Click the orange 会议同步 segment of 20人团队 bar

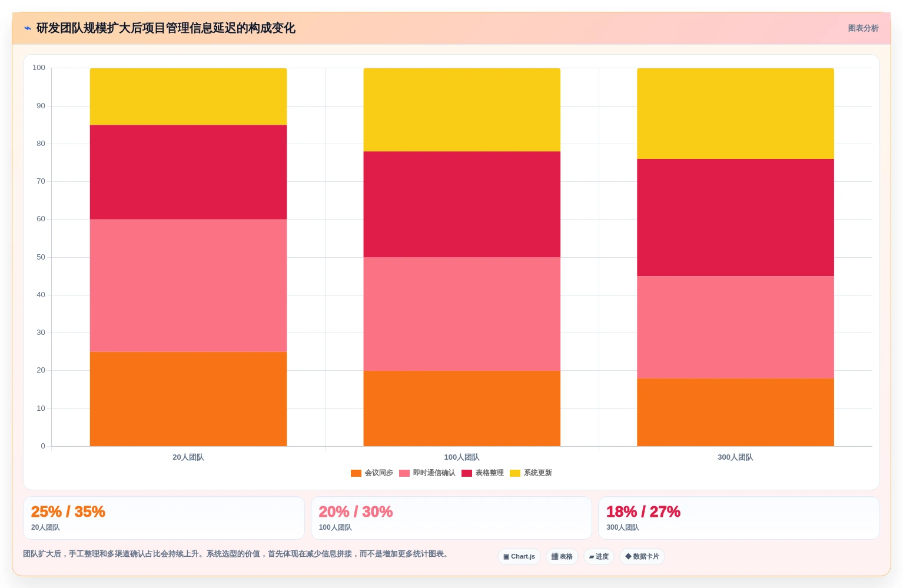pyautogui.click(x=188, y=399)
